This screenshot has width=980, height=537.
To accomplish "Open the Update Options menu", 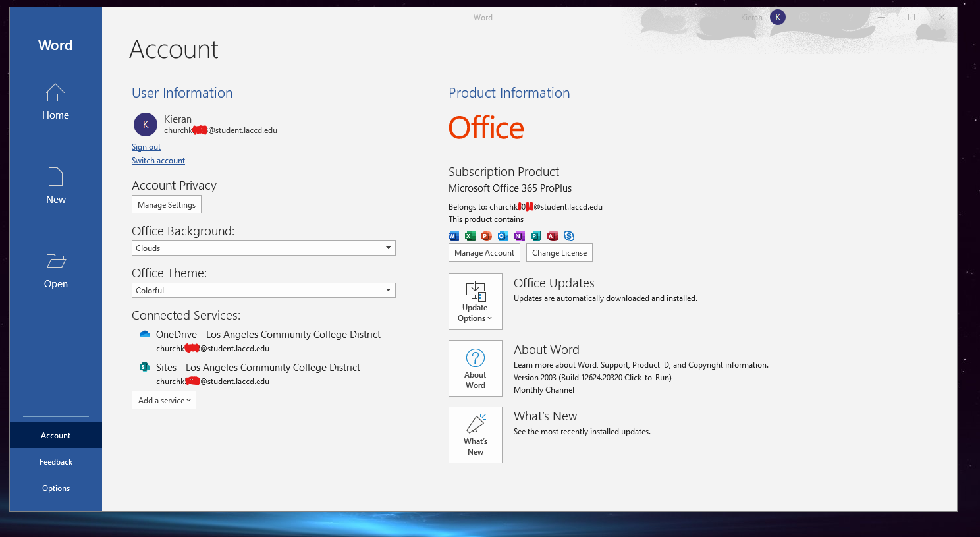I will (475, 302).
